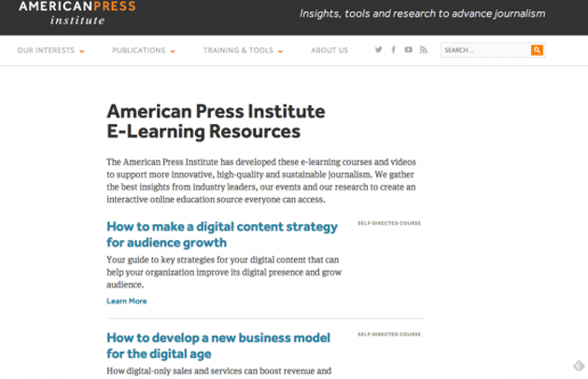Screen dimensions: 588x379
Task: Open the Publications menu
Action: coord(139,50)
